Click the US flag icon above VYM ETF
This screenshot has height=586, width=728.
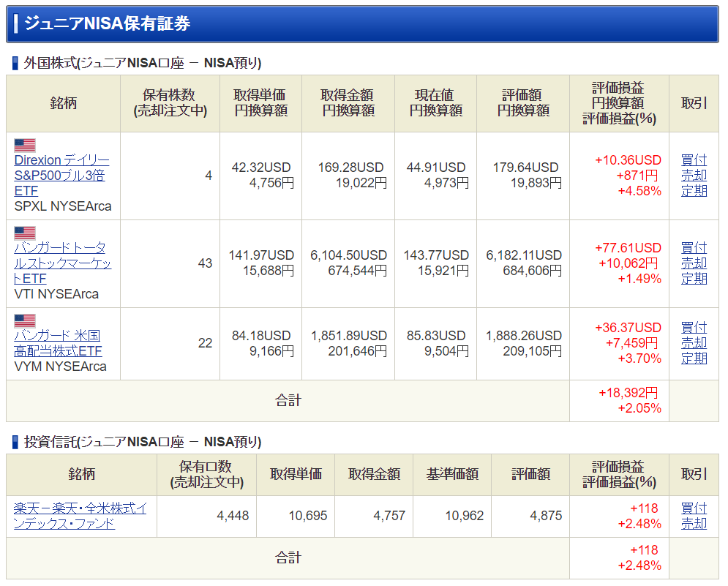(x=25, y=321)
